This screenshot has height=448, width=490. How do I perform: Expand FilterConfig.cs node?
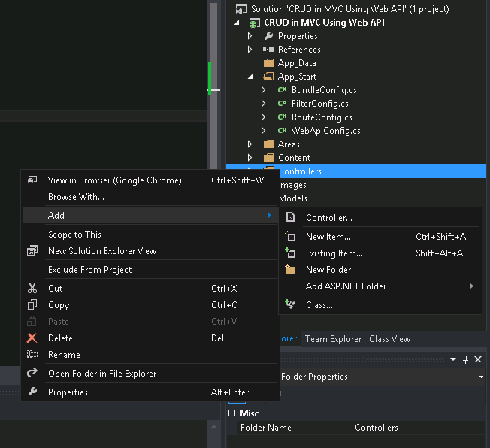click(264, 104)
